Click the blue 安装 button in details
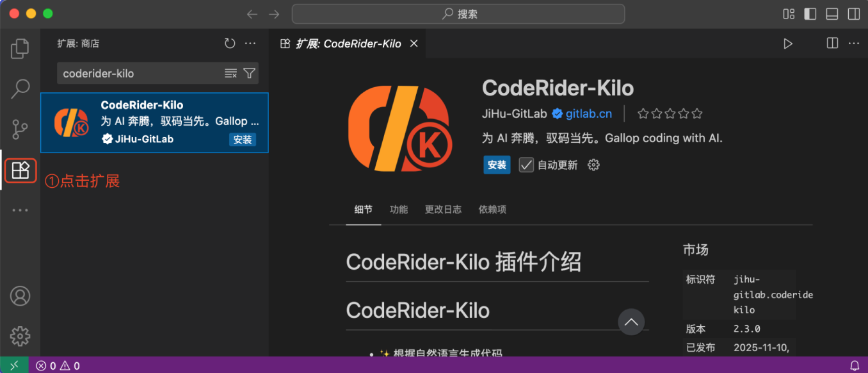Screen dimensions: 868x373 click(497, 165)
